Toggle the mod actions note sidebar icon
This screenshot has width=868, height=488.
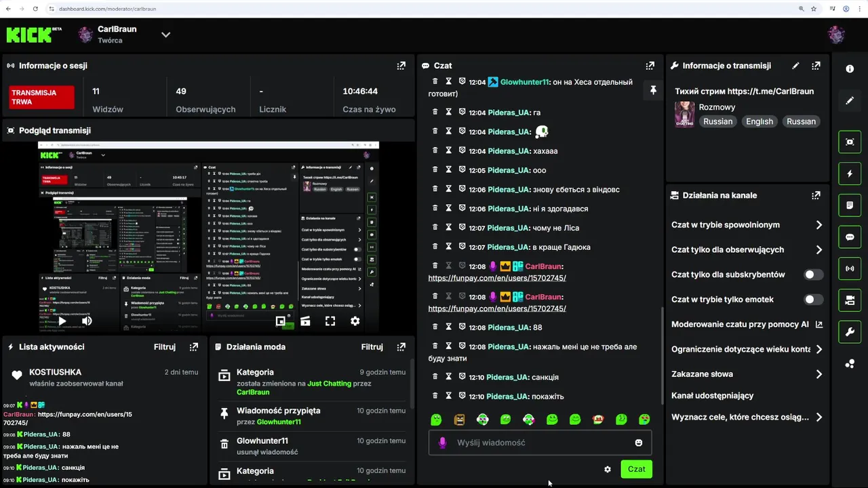850,205
